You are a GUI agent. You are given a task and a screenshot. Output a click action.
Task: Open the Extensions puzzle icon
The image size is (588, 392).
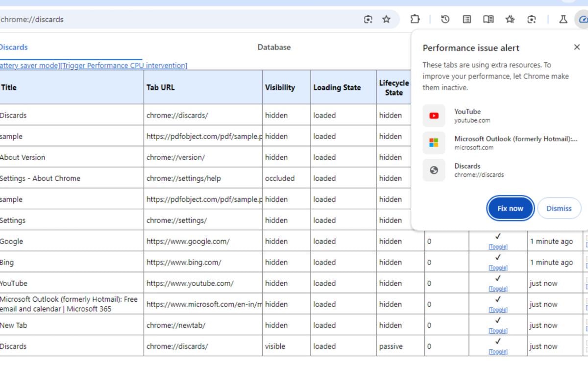(x=415, y=20)
